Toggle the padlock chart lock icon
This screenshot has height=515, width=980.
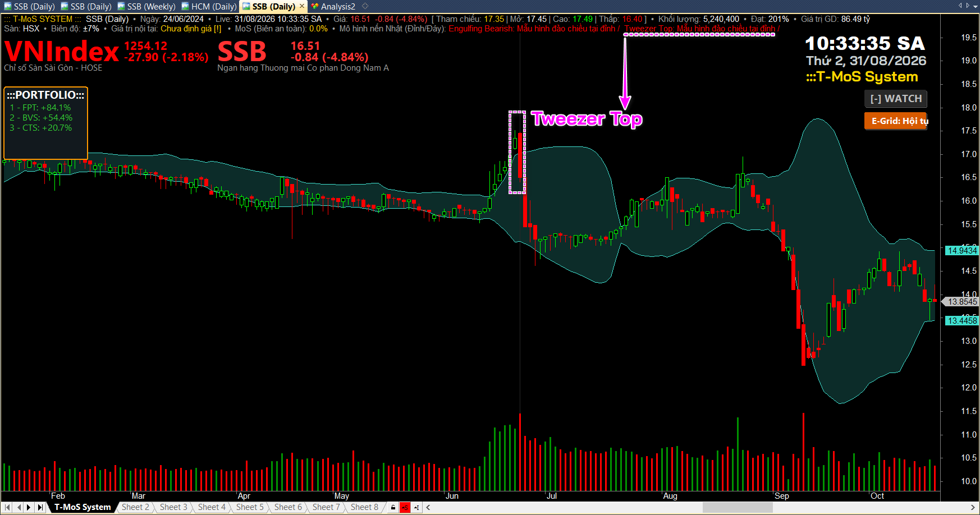[393, 508]
